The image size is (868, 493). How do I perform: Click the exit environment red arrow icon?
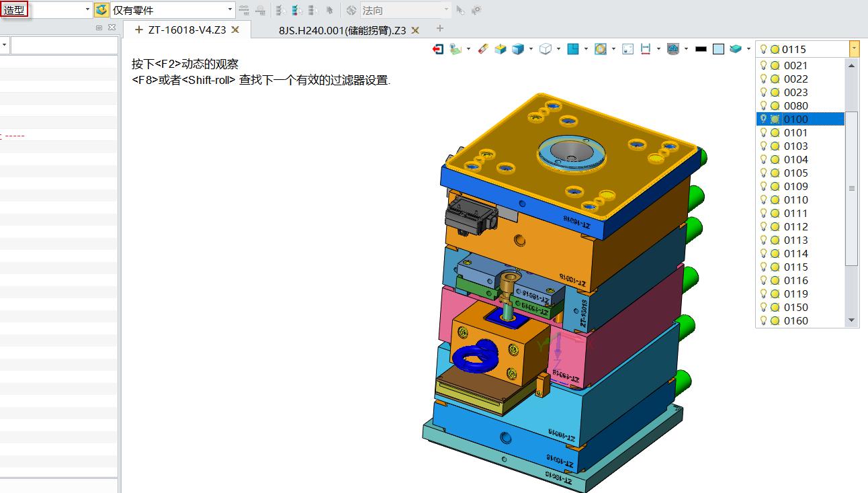[x=437, y=48]
